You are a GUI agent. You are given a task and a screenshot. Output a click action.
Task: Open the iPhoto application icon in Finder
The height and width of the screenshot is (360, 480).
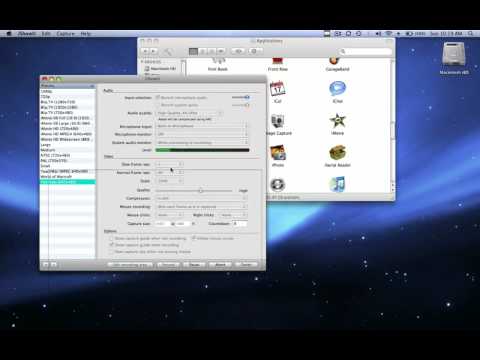point(278,153)
